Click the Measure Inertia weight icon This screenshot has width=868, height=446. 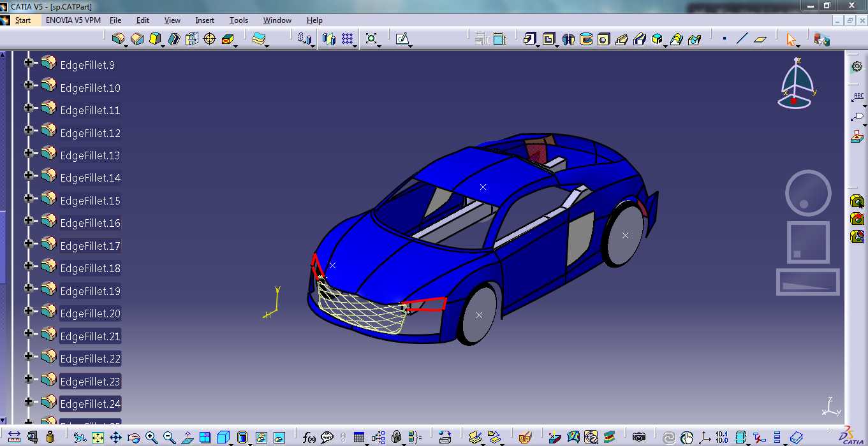pos(50,437)
